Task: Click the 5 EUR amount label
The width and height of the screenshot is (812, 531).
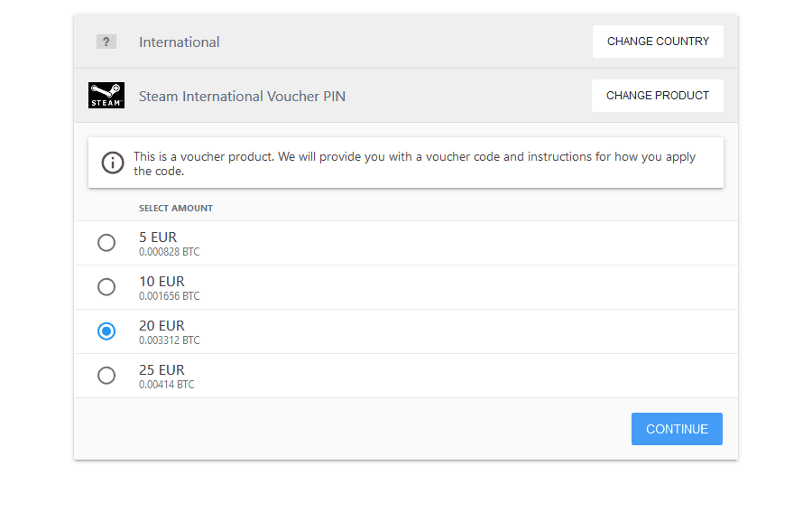Action: click(158, 238)
